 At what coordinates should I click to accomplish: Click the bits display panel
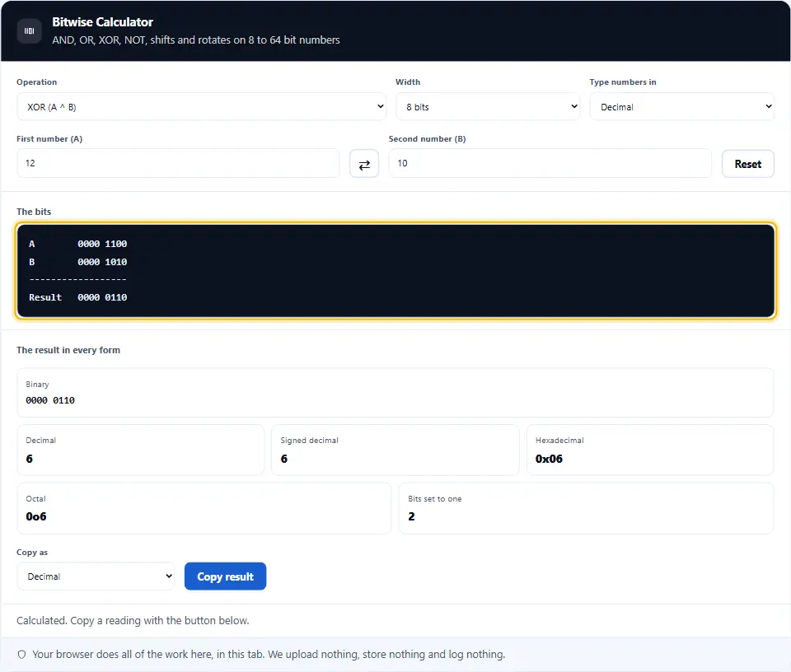(x=395, y=271)
